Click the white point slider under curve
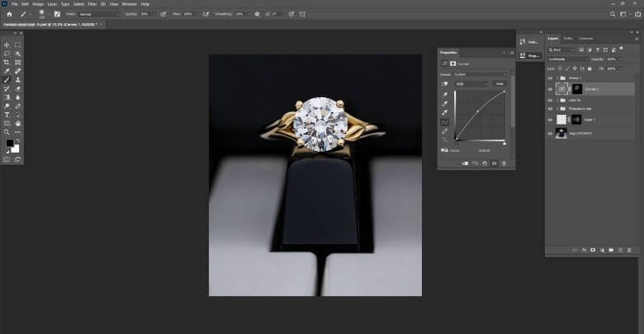Viewport: 644px width, 334px height. [504, 143]
